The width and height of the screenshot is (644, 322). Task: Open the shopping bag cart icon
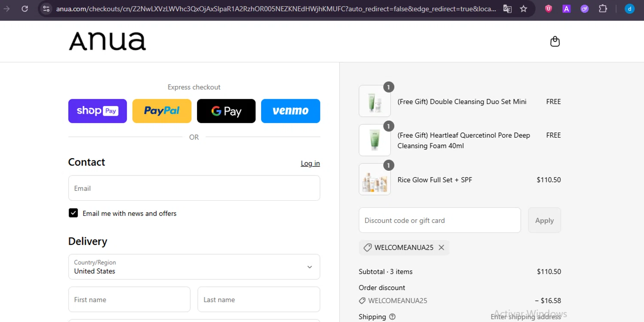tap(555, 41)
